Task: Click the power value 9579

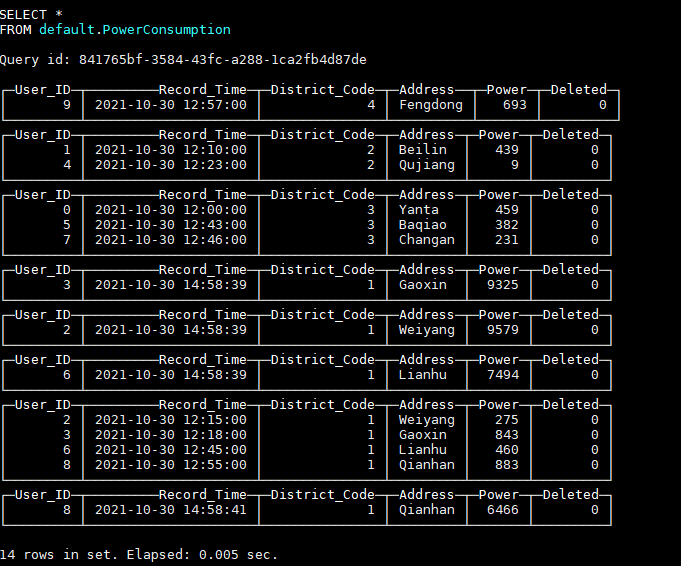Action: point(502,330)
